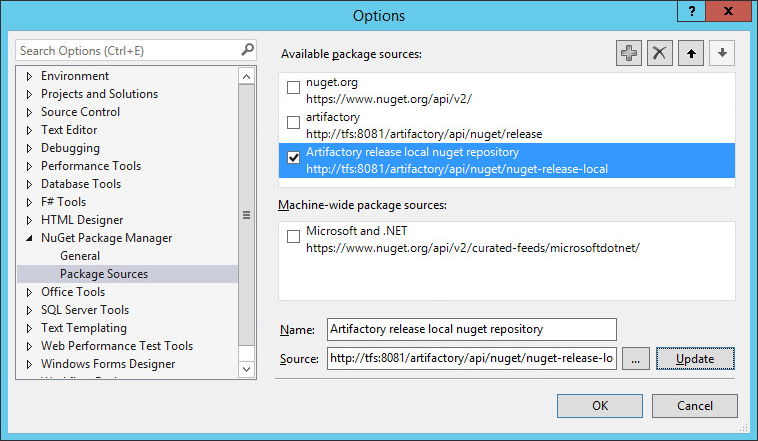Image resolution: width=758 pixels, height=441 pixels.
Task: Uncheck Artifactory release local nuget repository
Action: click(293, 158)
